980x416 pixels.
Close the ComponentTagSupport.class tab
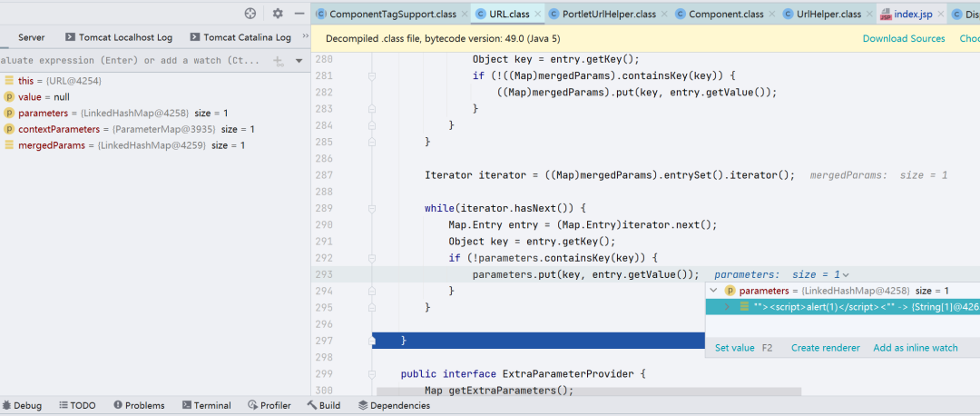(465, 15)
